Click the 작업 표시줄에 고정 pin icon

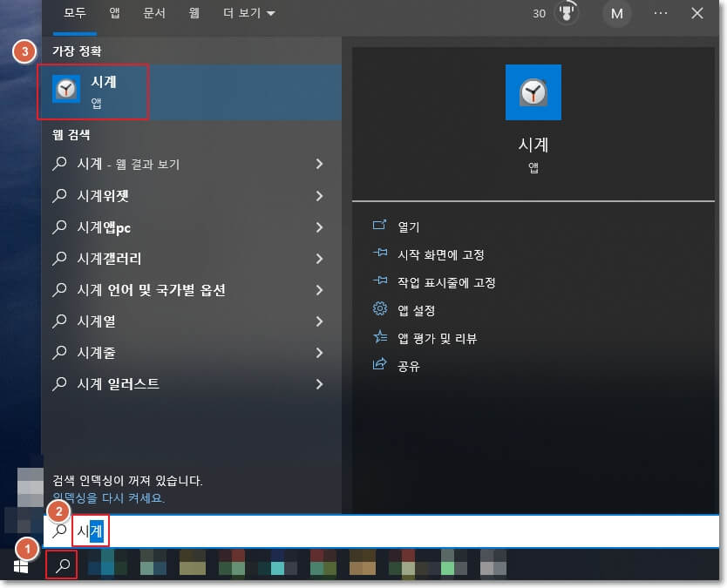[x=379, y=282]
